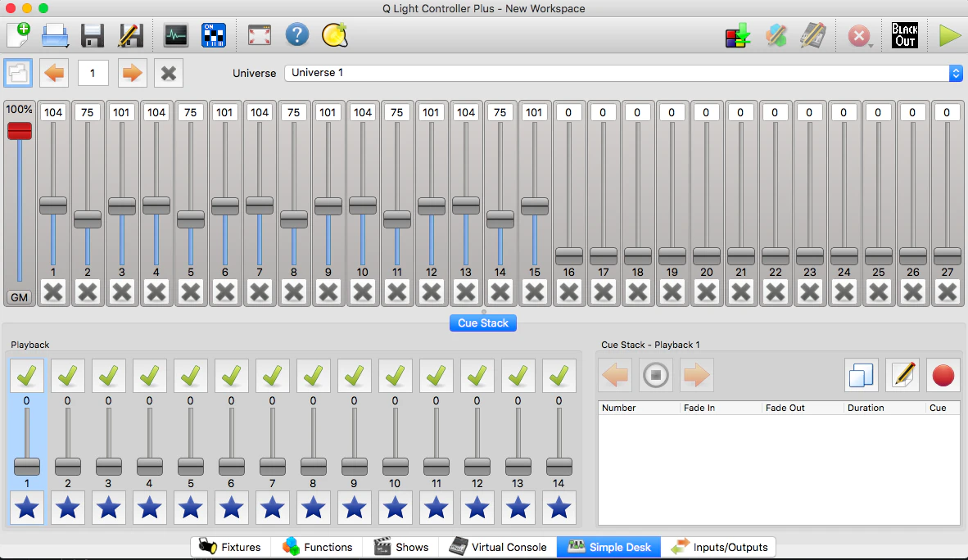Toggle playback 1 green checkmark
Viewport: 968px width, 560px height.
click(26, 376)
